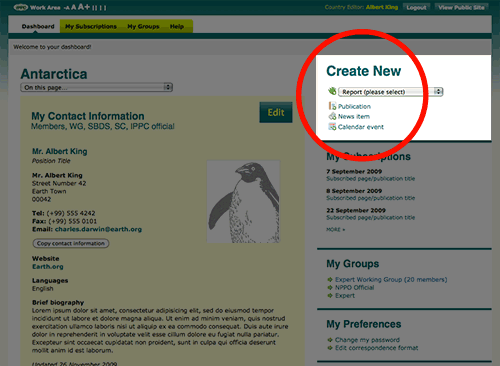Click the Antarctica page title

(x=54, y=74)
